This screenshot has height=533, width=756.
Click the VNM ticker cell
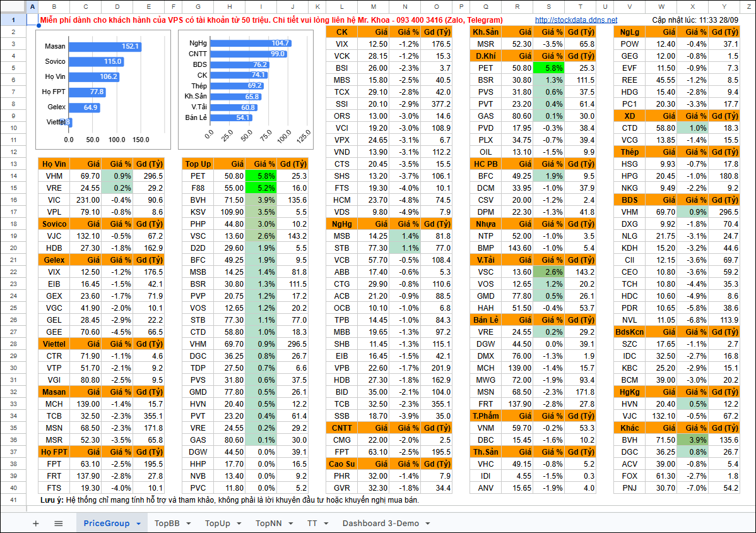[x=485, y=428]
